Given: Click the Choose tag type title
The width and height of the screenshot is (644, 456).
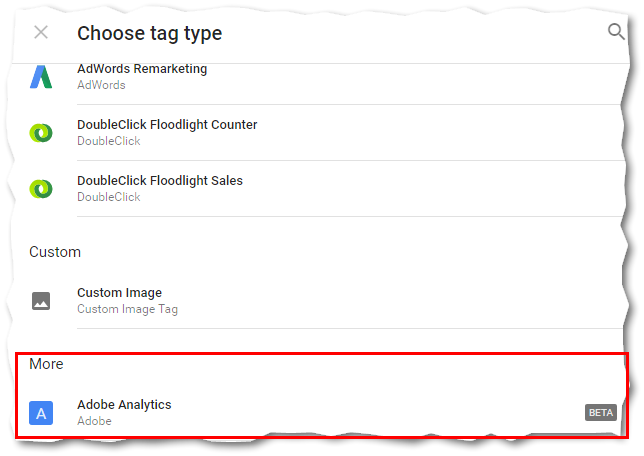Looking at the screenshot, I should click(x=150, y=33).
